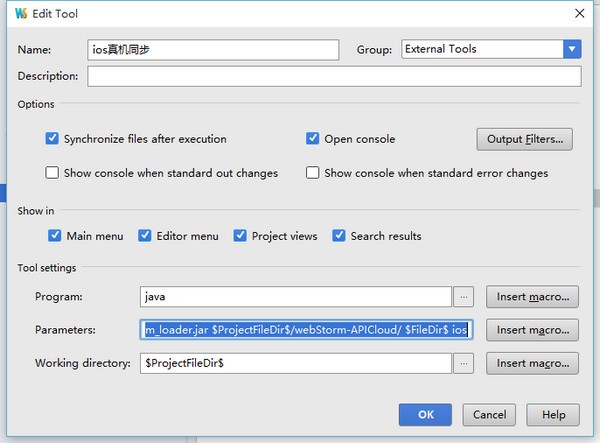Click the Cancel button

click(489, 415)
